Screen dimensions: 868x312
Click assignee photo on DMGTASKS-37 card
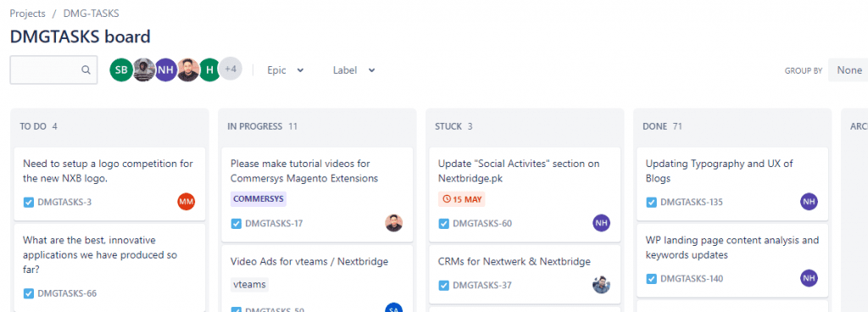point(601,286)
